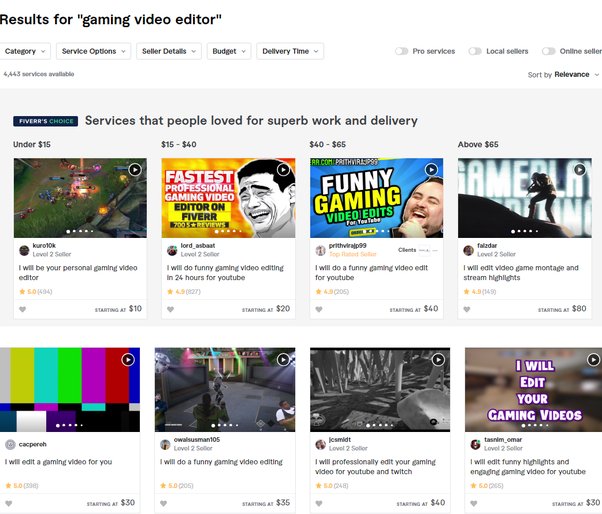
Task: Open the 'I Will Edit Your Gaming Videos' thumbnail
Action: pos(533,390)
